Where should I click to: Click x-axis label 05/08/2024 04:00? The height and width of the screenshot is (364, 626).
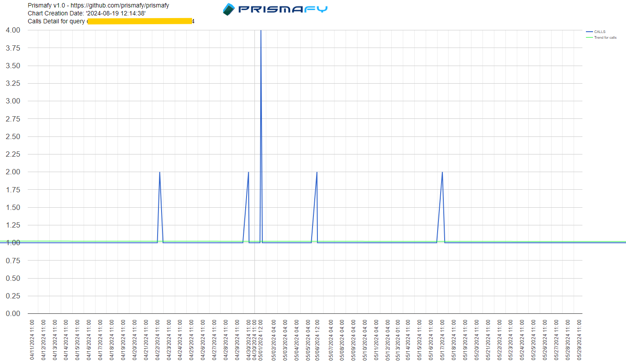342,340
